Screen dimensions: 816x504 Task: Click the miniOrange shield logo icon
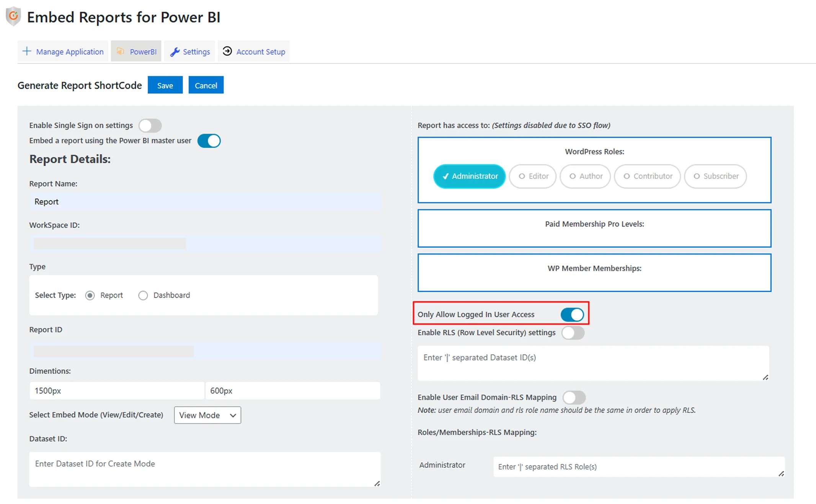click(13, 16)
